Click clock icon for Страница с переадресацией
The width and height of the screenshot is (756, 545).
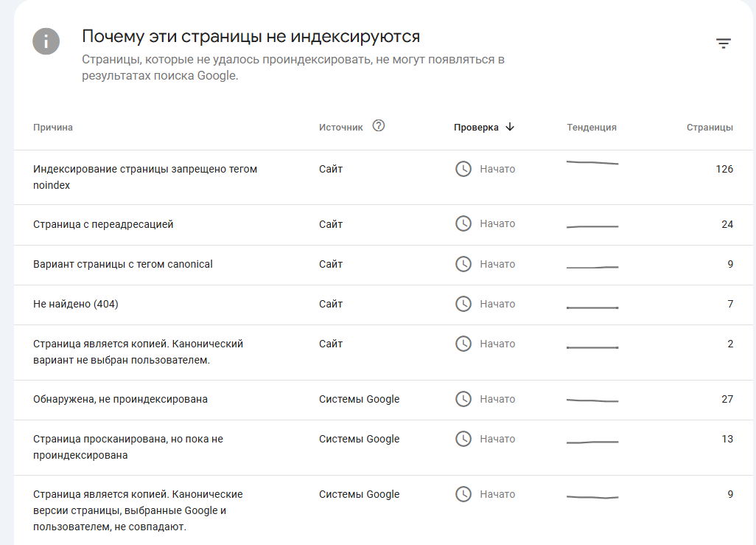point(463,223)
